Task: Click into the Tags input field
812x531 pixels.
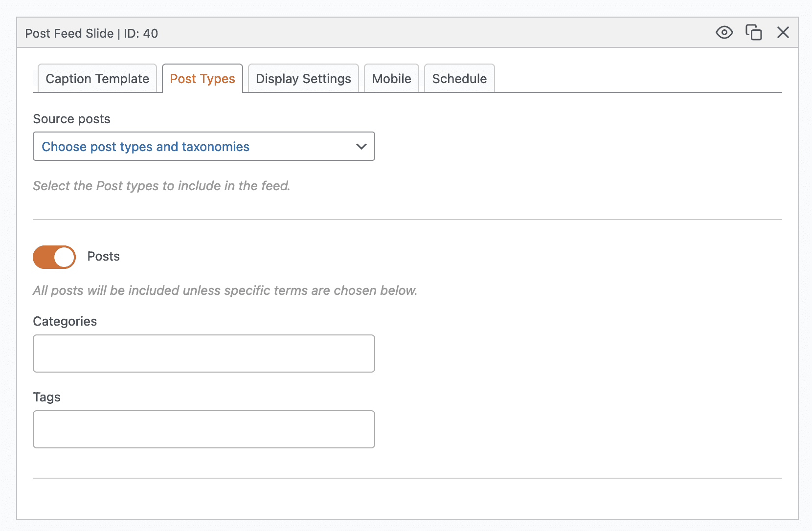Action: point(203,429)
